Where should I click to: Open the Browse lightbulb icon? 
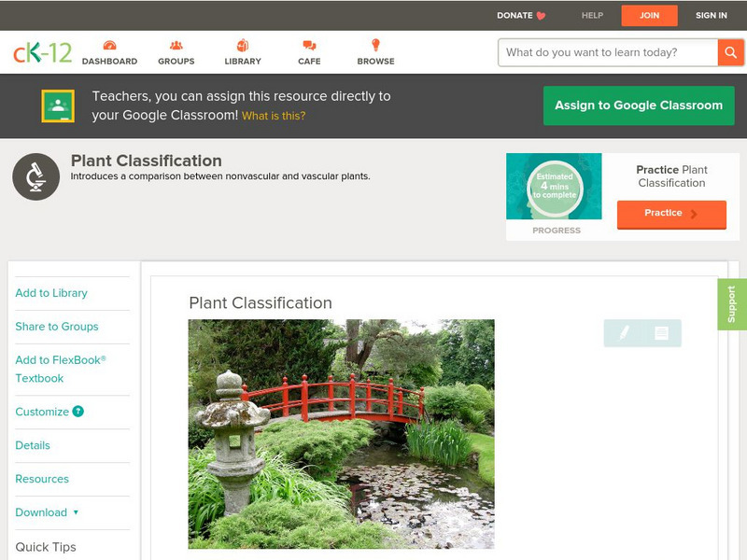click(375, 45)
